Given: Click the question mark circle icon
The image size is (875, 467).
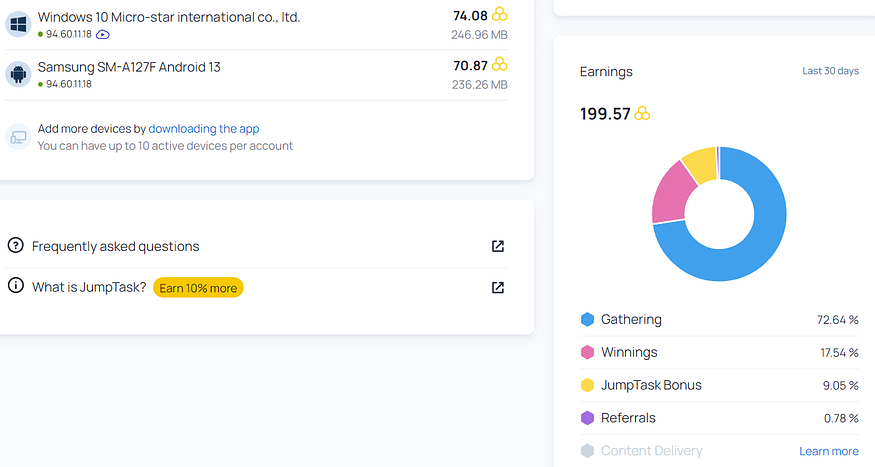Looking at the screenshot, I should (x=16, y=245).
